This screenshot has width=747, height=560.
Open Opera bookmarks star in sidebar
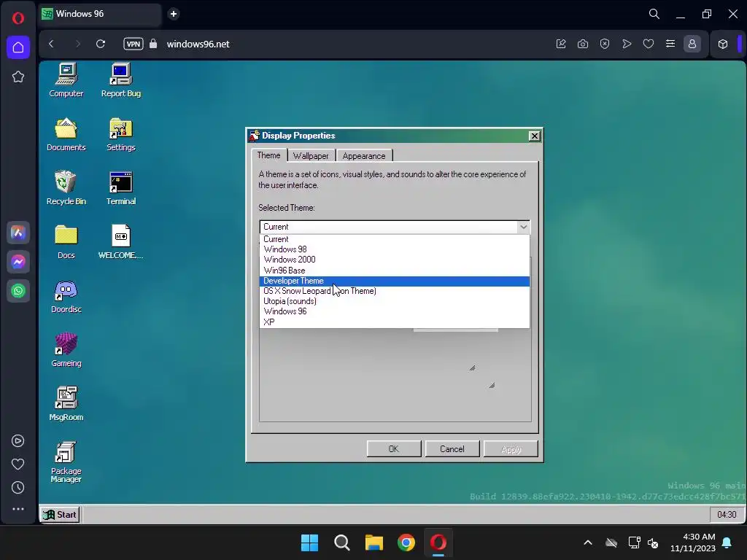[x=18, y=77]
